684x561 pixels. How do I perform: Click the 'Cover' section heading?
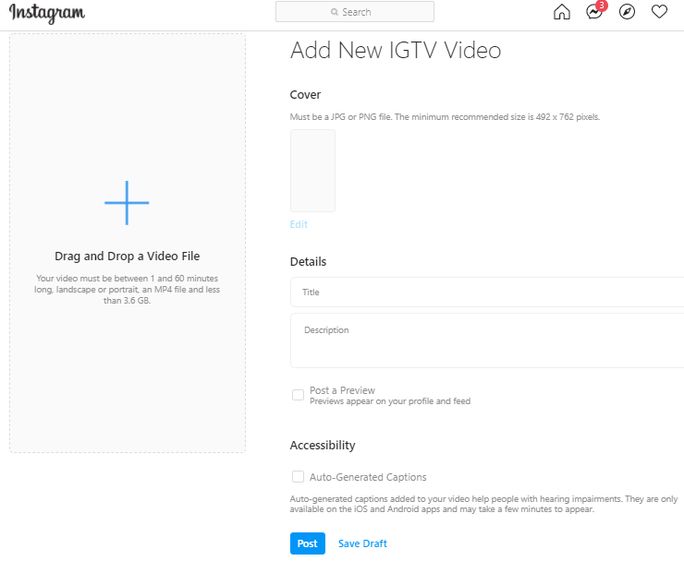(x=305, y=95)
